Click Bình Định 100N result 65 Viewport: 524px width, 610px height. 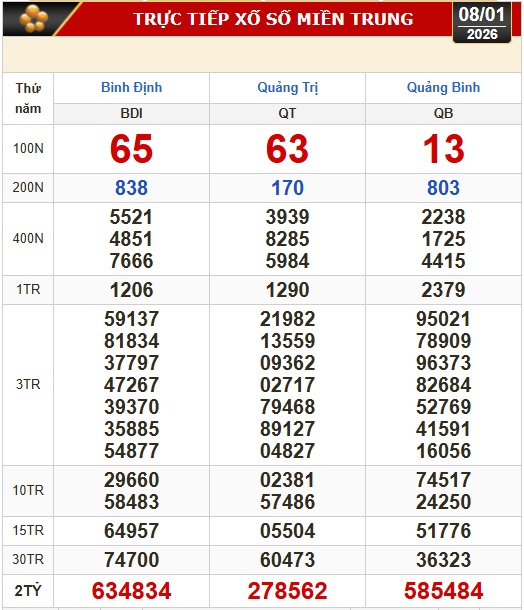131,149
